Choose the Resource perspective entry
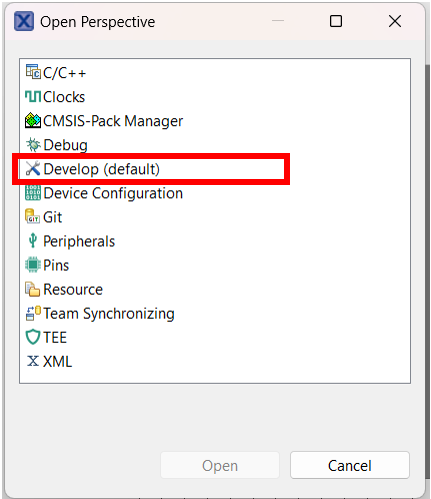 point(64,289)
